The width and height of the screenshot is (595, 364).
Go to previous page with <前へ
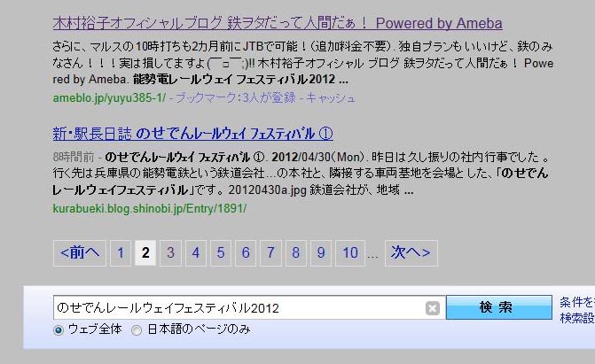[80, 253]
